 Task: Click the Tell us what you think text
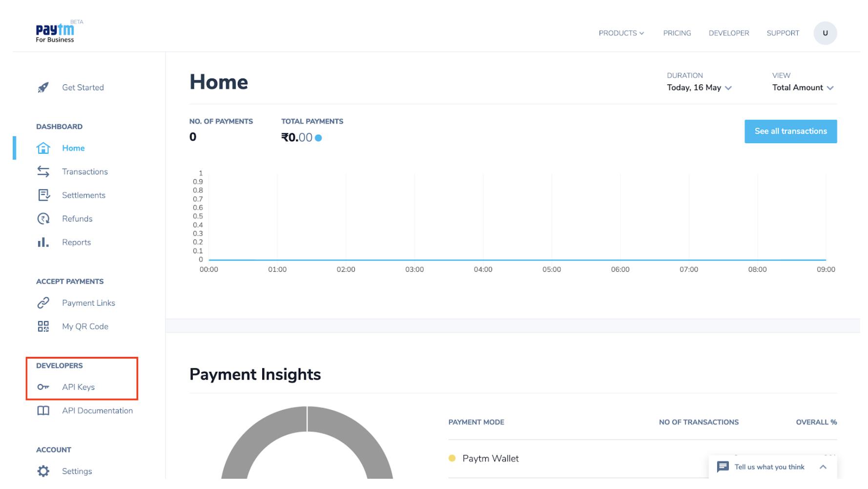pyautogui.click(x=769, y=467)
